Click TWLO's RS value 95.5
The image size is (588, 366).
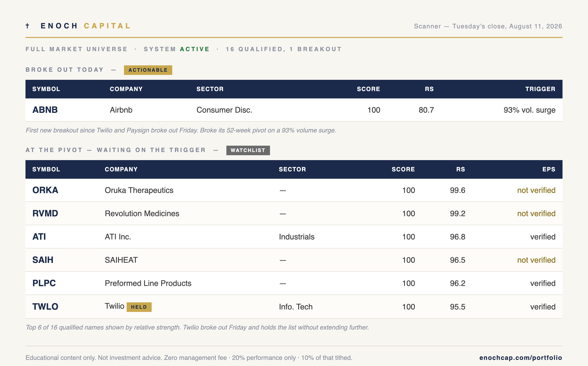point(458,307)
